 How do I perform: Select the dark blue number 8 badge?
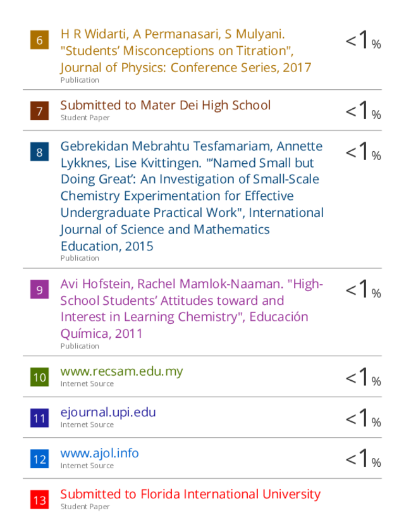pos(39,152)
